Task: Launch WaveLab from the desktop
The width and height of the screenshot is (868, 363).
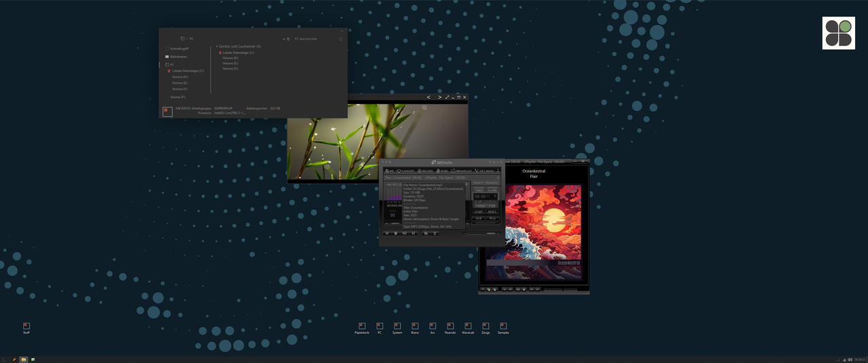Action: coord(468,328)
